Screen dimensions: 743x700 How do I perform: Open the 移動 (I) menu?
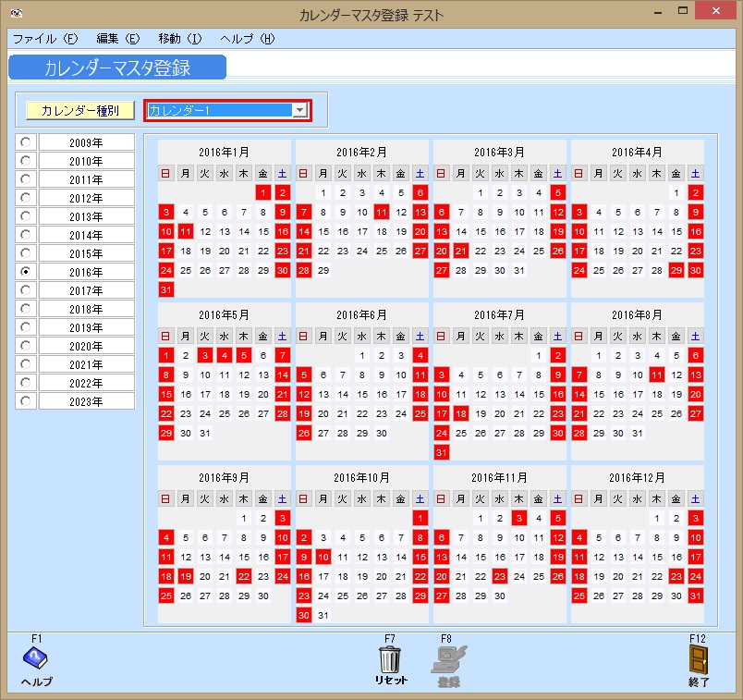point(180,39)
